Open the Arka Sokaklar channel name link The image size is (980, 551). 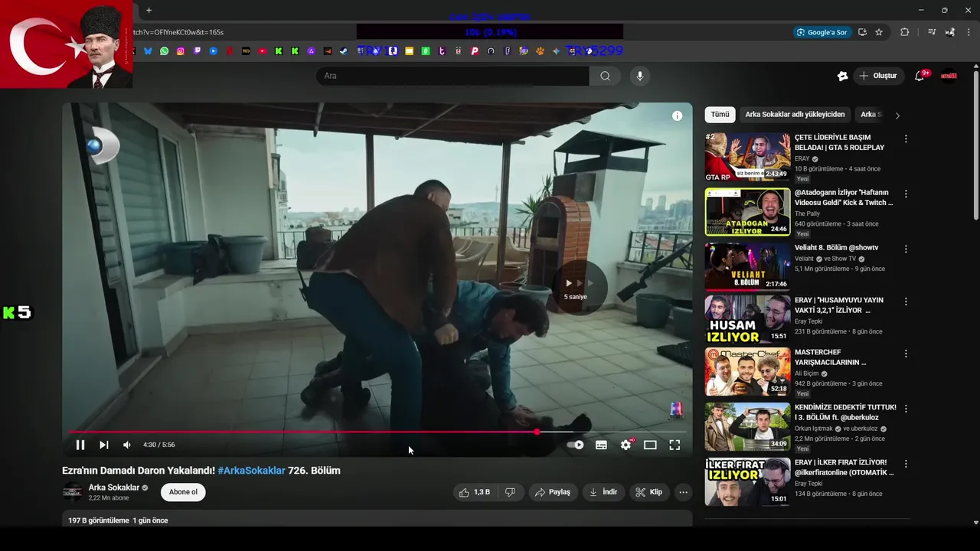click(x=114, y=487)
